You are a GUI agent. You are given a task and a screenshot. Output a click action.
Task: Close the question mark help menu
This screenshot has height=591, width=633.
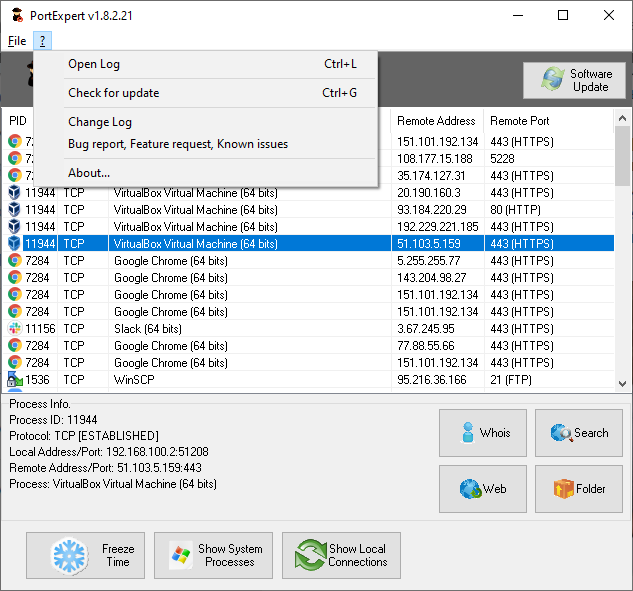(42, 41)
